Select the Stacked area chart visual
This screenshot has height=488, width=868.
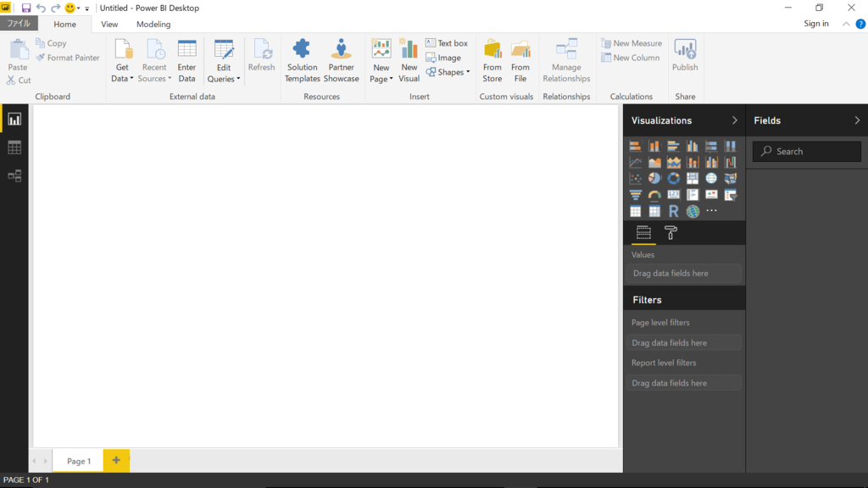[673, 162]
